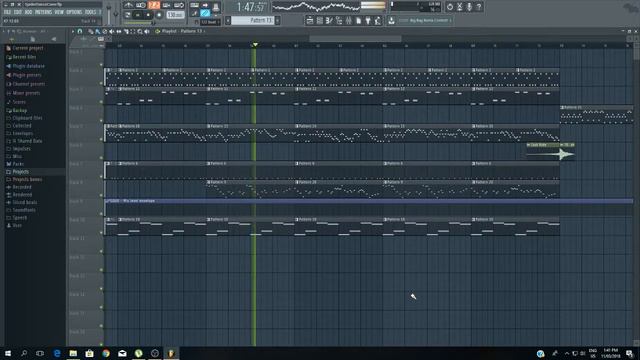Select the playlist select tool icon
Image resolution: width=640 pixels, height=360 pixels.
tap(132, 31)
